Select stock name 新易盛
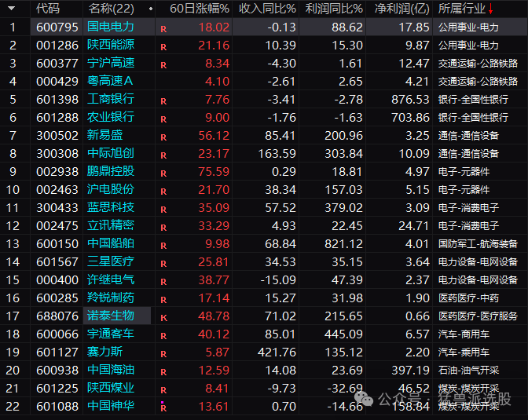528x420 pixels. pos(104,135)
